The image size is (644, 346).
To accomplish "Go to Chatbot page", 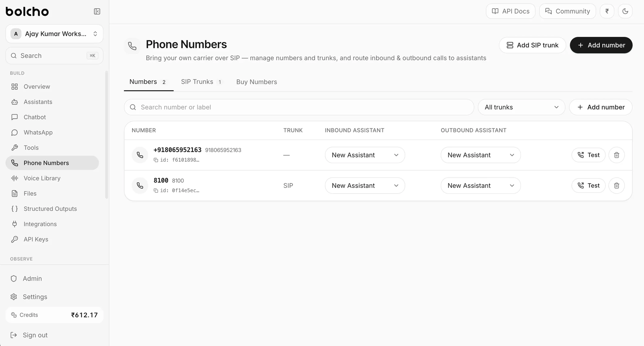I will [52, 117].
